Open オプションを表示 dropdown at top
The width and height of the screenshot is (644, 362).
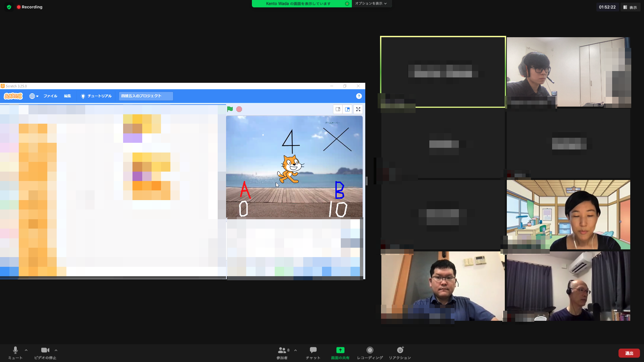(371, 3)
